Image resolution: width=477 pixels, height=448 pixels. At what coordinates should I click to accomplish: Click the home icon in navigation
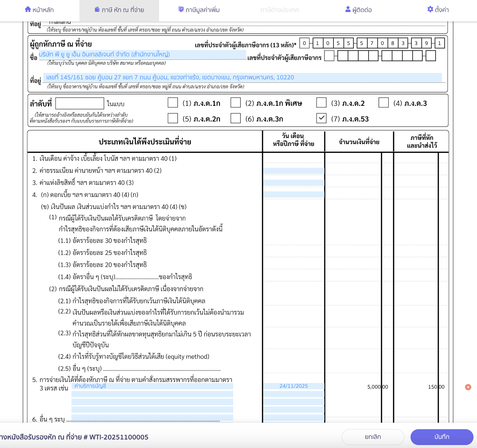pos(28,9)
